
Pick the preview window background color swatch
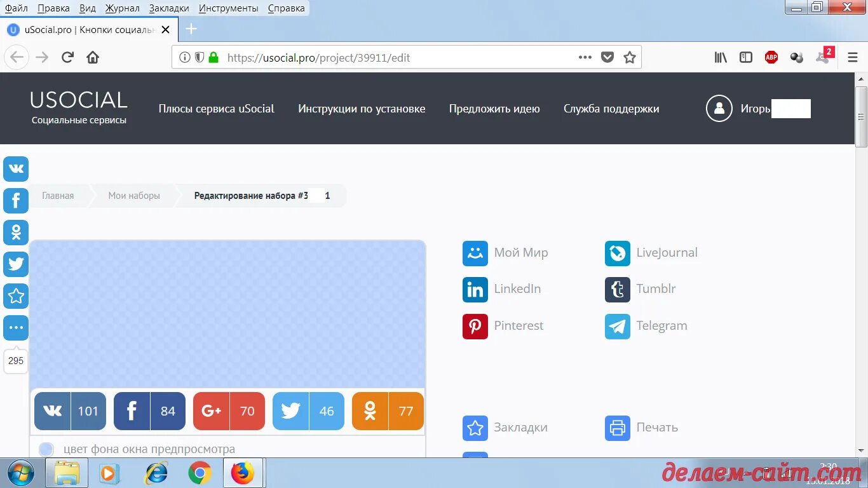point(46,449)
